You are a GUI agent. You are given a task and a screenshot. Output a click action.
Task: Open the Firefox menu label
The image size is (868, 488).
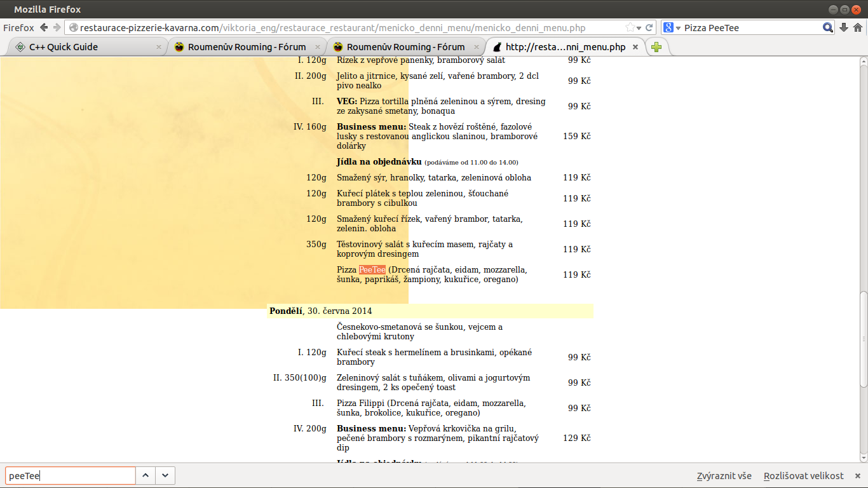(x=18, y=28)
